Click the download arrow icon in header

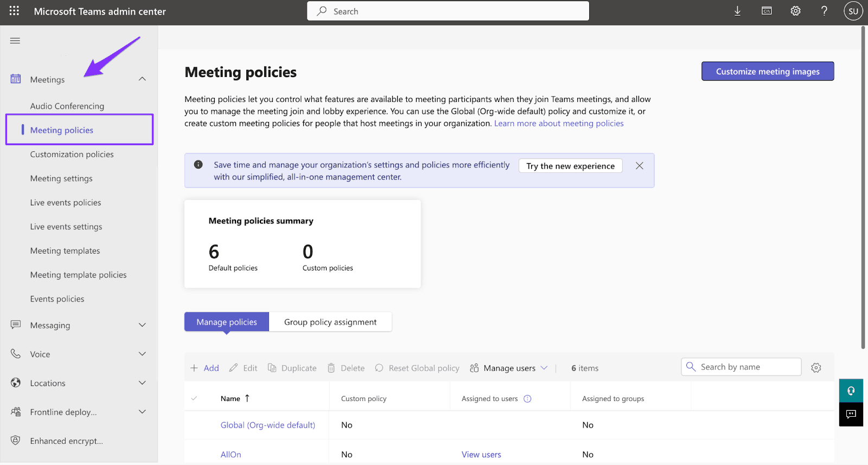[737, 11]
